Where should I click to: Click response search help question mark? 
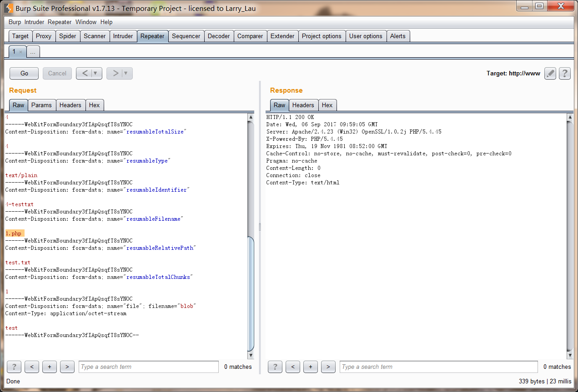point(275,367)
